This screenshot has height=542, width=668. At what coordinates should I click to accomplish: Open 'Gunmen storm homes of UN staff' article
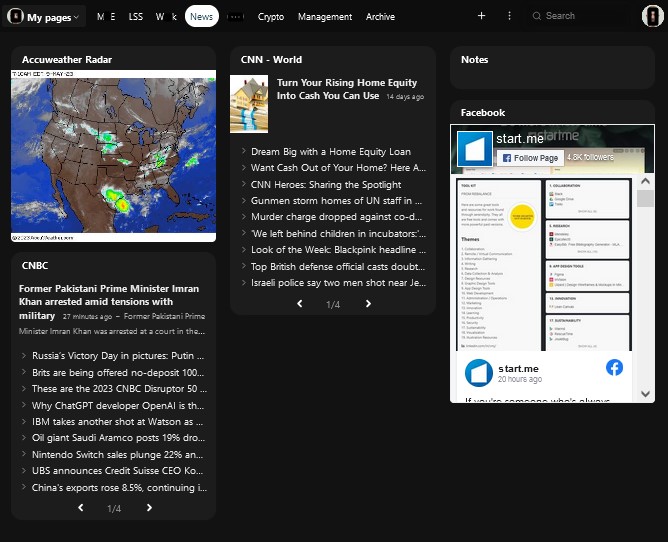(x=336, y=201)
